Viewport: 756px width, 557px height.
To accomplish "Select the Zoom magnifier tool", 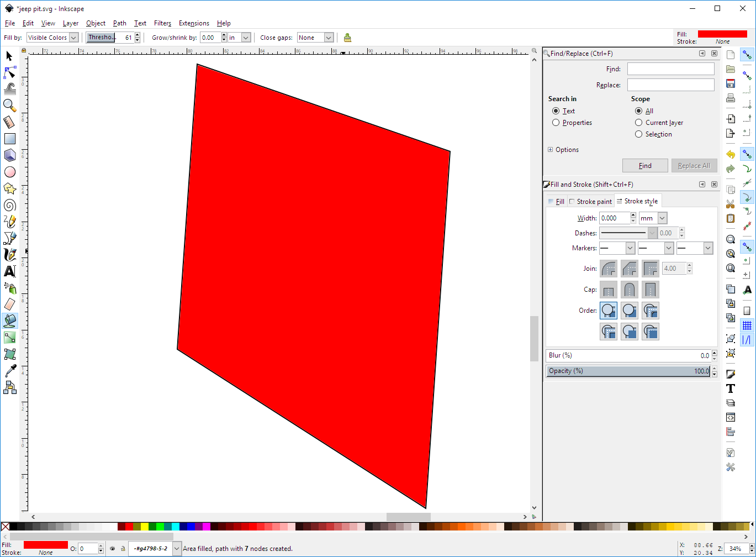I will coord(9,105).
